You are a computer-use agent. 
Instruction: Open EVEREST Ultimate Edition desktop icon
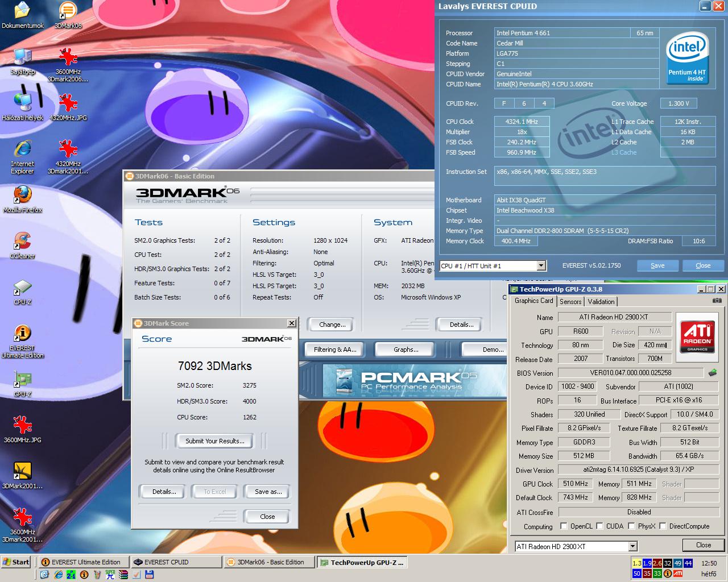pyautogui.click(x=22, y=340)
